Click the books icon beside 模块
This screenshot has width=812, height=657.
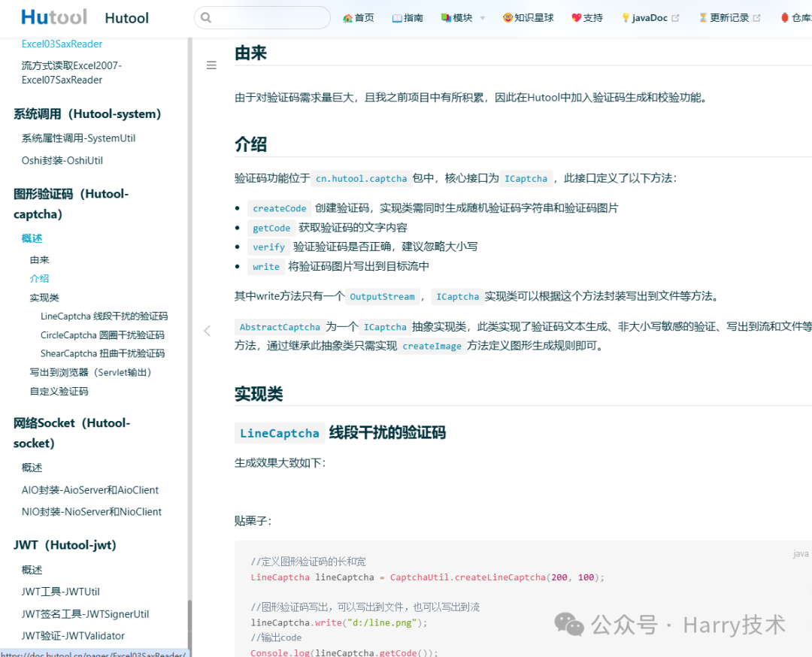coord(446,17)
